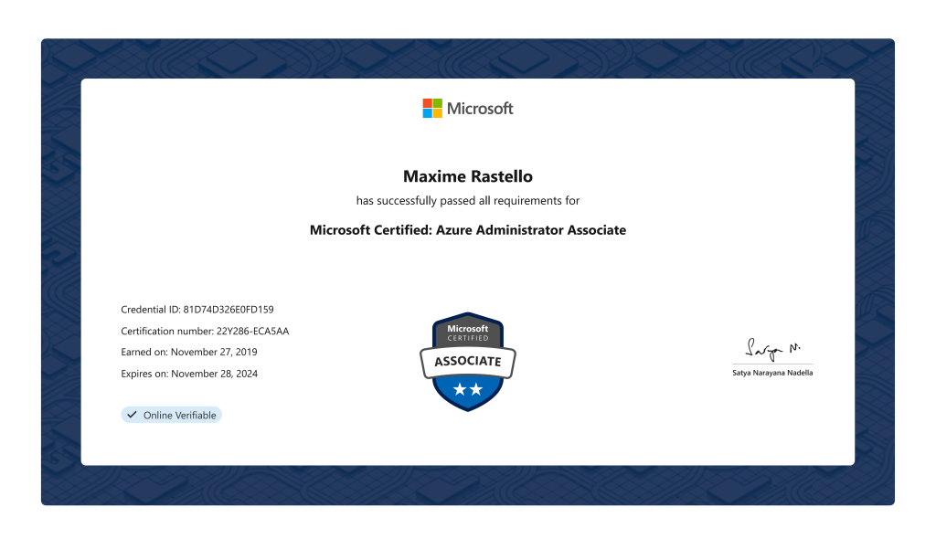Click the red square in the Microsoft logo
The height and width of the screenshot is (560, 936).
tap(427, 101)
